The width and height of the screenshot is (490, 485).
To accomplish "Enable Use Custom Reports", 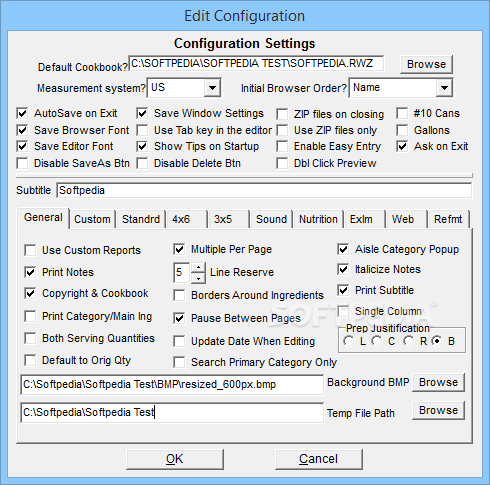I will pyautogui.click(x=30, y=250).
